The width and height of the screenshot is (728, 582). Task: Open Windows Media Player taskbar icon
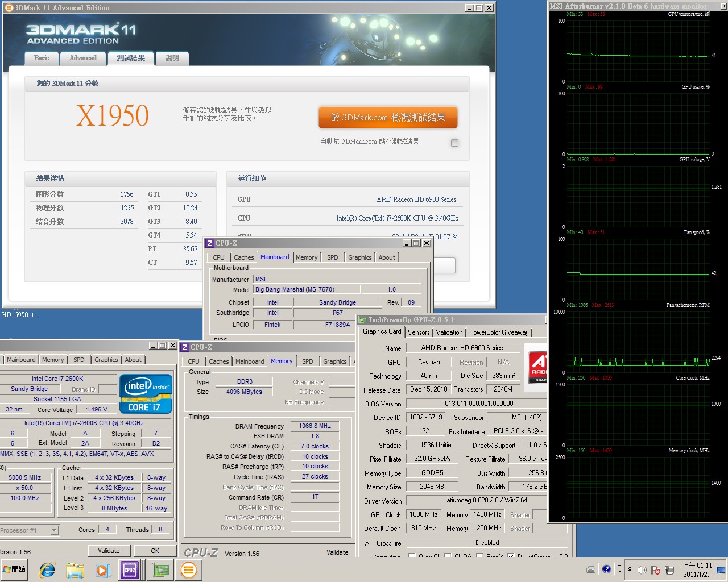[x=102, y=569]
